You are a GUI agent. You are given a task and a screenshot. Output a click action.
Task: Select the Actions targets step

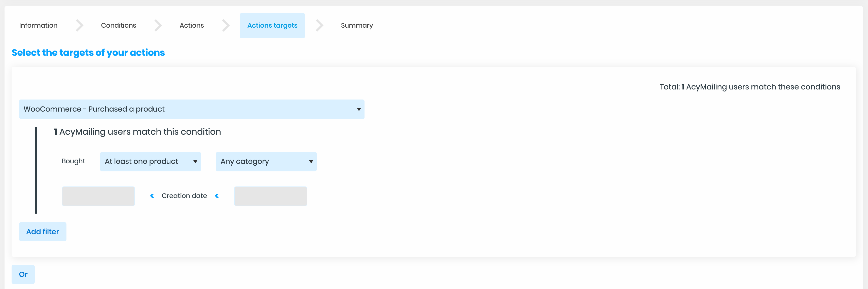[x=272, y=26]
